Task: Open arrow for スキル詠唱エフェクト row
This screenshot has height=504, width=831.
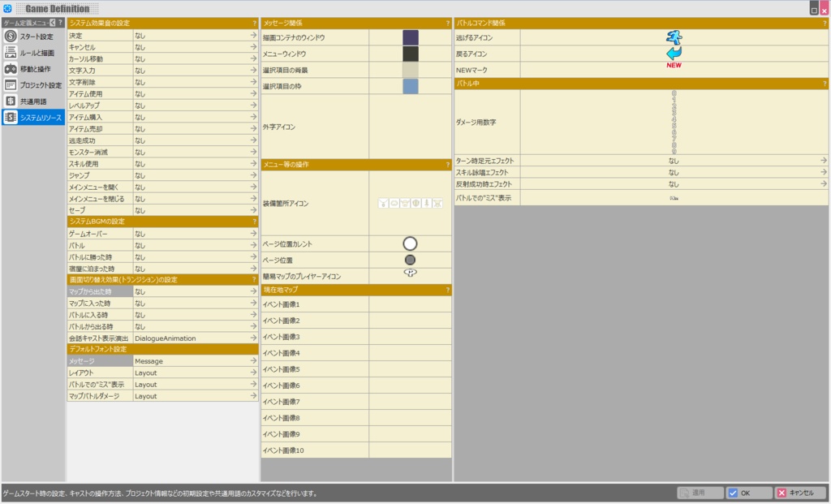Action: [824, 172]
